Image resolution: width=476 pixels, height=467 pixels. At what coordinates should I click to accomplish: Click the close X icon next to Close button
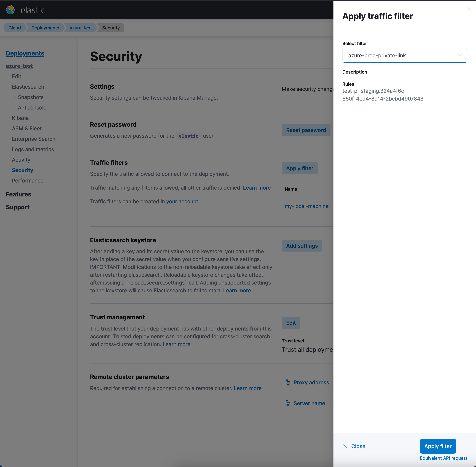(345, 446)
